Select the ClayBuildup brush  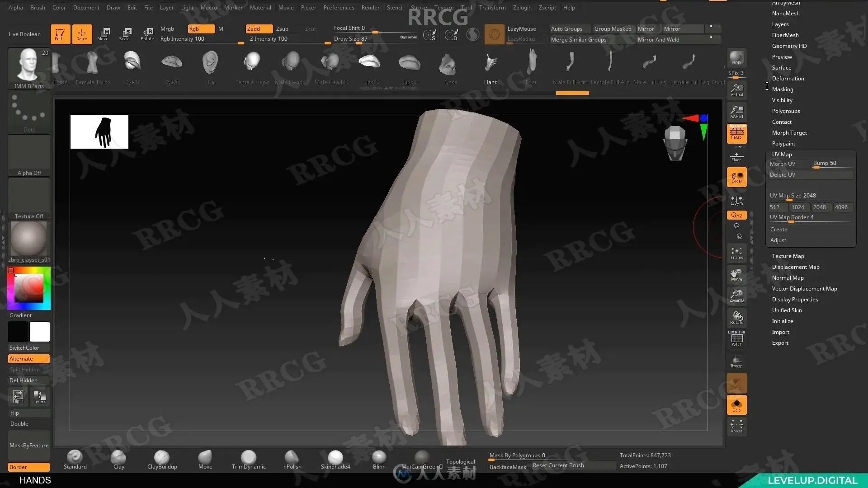pyautogui.click(x=162, y=460)
